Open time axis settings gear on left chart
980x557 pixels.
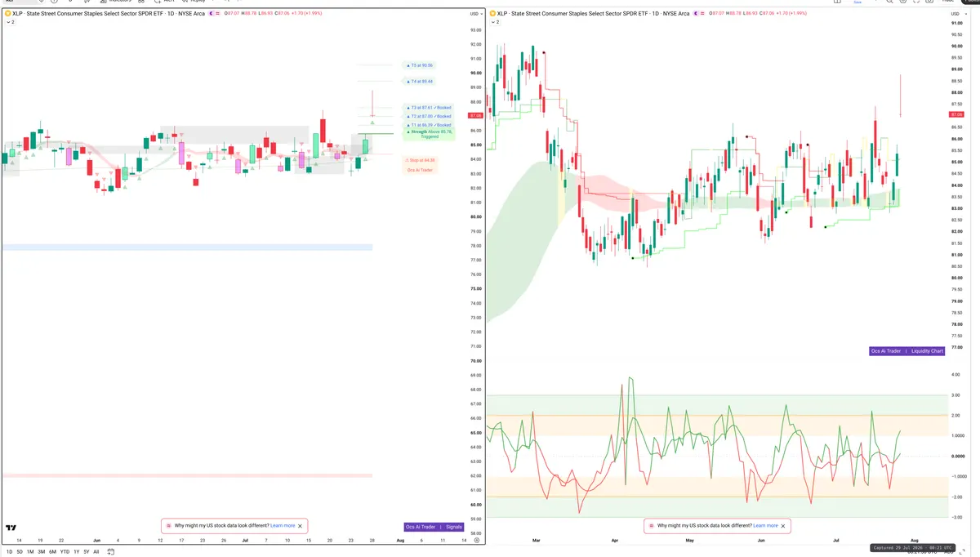(x=476, y=541)
